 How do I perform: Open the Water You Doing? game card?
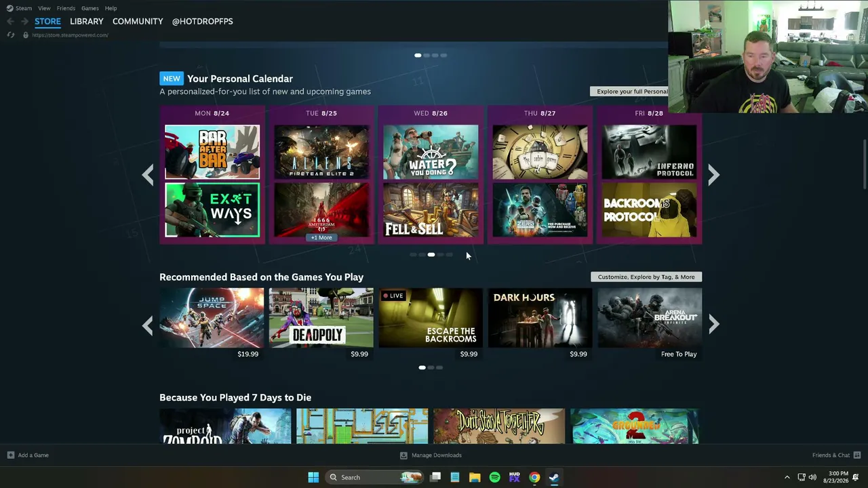(x=431, y=152)
